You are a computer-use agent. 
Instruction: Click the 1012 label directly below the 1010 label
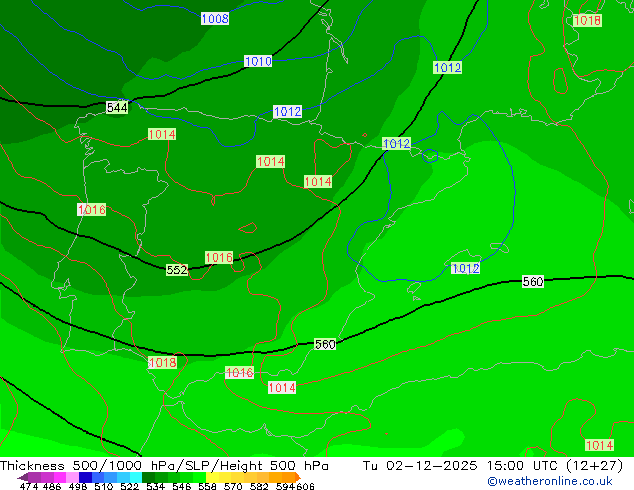tap(287, 112)
